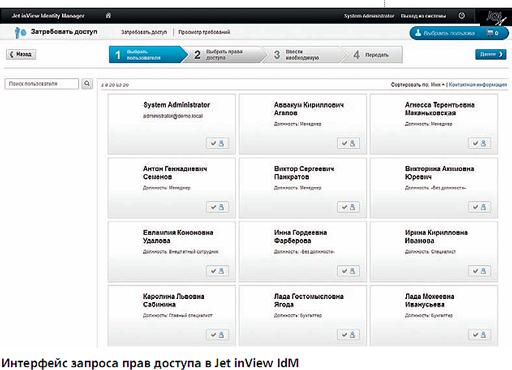Click the Затребовать доступ user icon
The width and height of the screenshot is (512, 370).
[20, 33]
